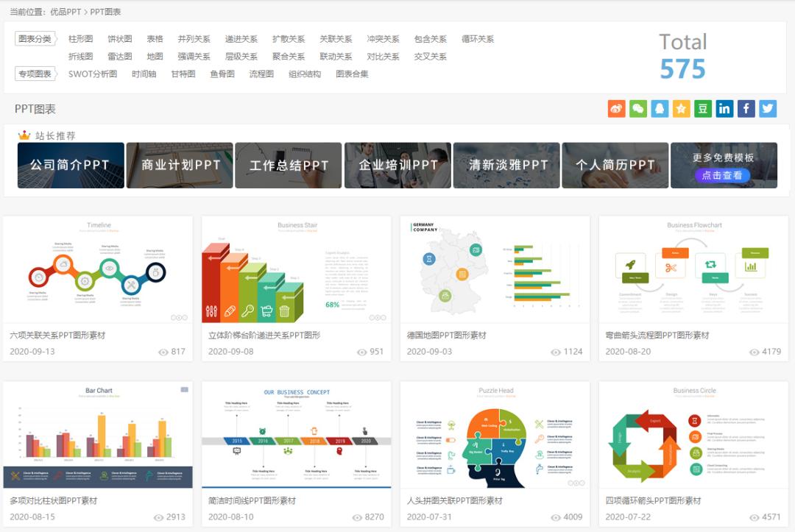The height and width of the screenshot is (532, 795).
Task: Open the 人头拼图关联PPT图形素材 thumbnail
Action: pos(493,434)
